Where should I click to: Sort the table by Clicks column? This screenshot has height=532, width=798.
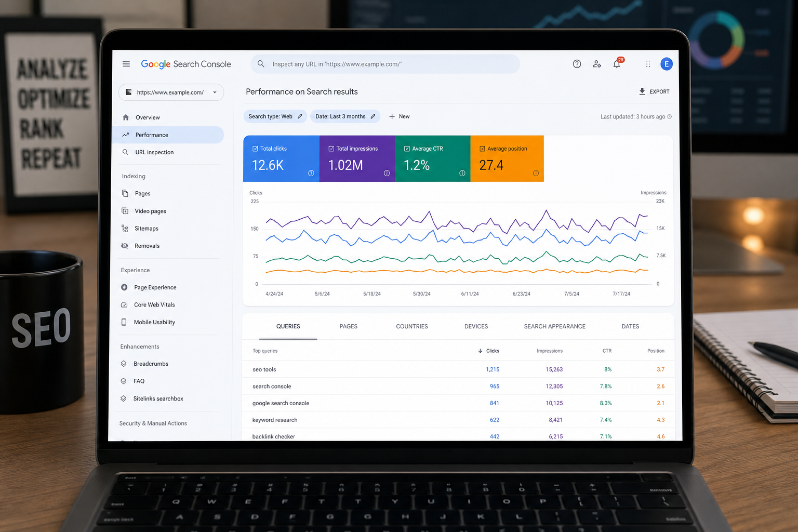click(x=488, y=351)
